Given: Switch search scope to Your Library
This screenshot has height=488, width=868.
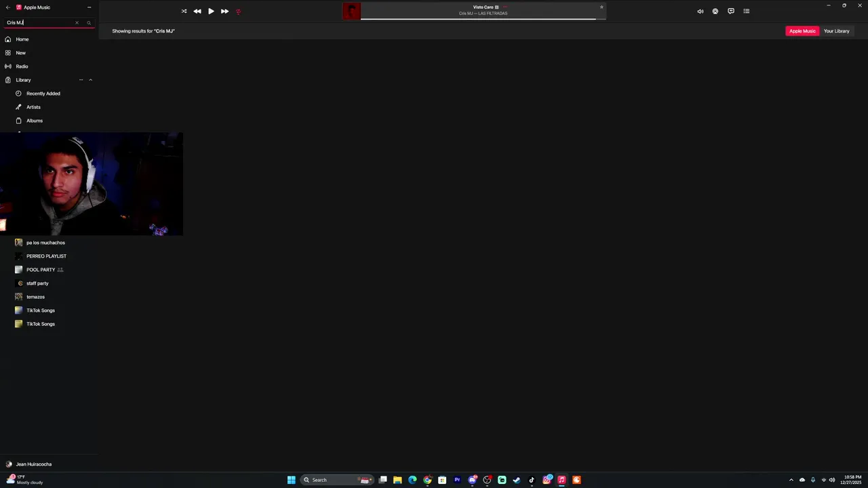Looking at the screenshot, I should (836, 31).
